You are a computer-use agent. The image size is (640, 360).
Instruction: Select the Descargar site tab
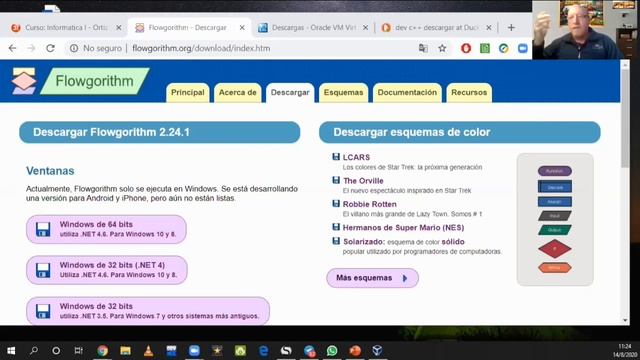pyautogui.click(x=290, y=93)
